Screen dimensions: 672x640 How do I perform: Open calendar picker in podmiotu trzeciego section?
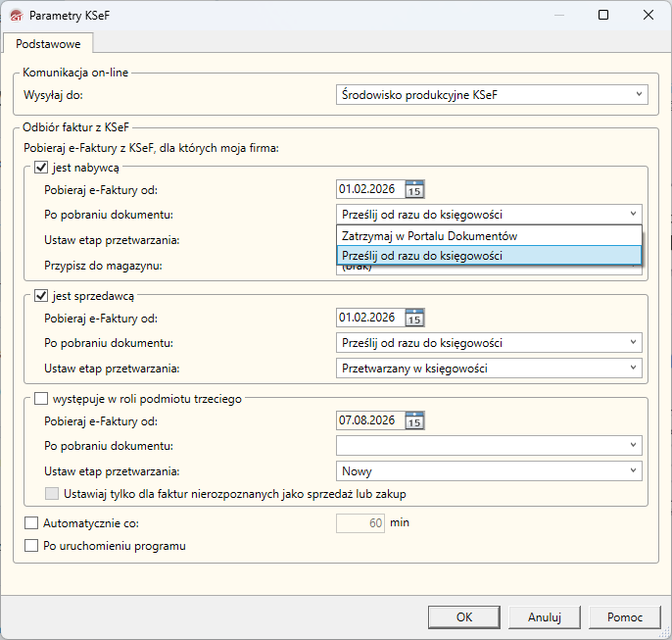pyautogui.click(x=414, y=420)
